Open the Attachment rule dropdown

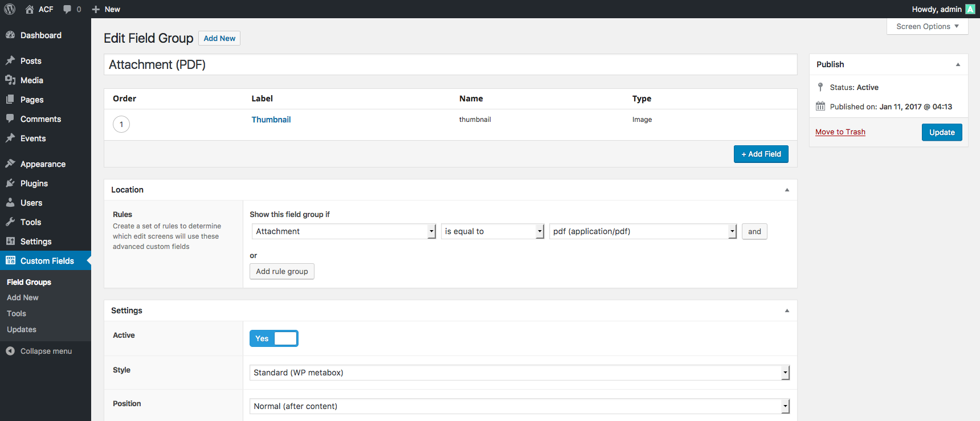coord(344,231)
